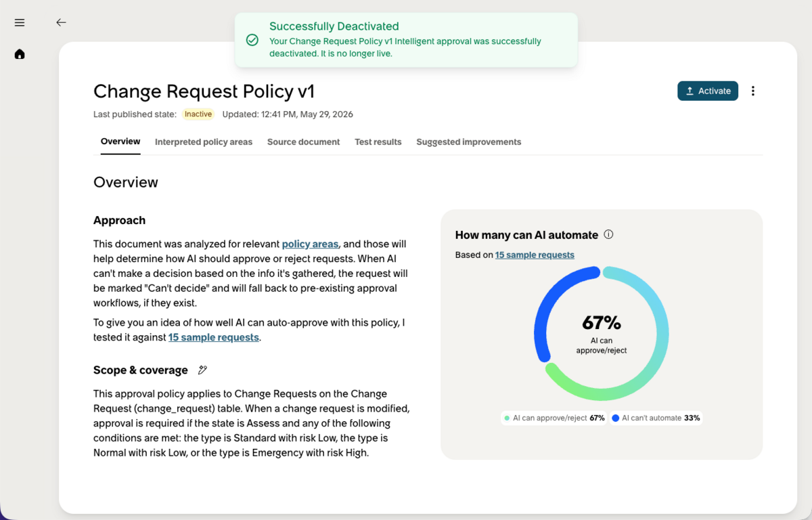Click the info icon beside How many can AI automate

click(608, 235)
